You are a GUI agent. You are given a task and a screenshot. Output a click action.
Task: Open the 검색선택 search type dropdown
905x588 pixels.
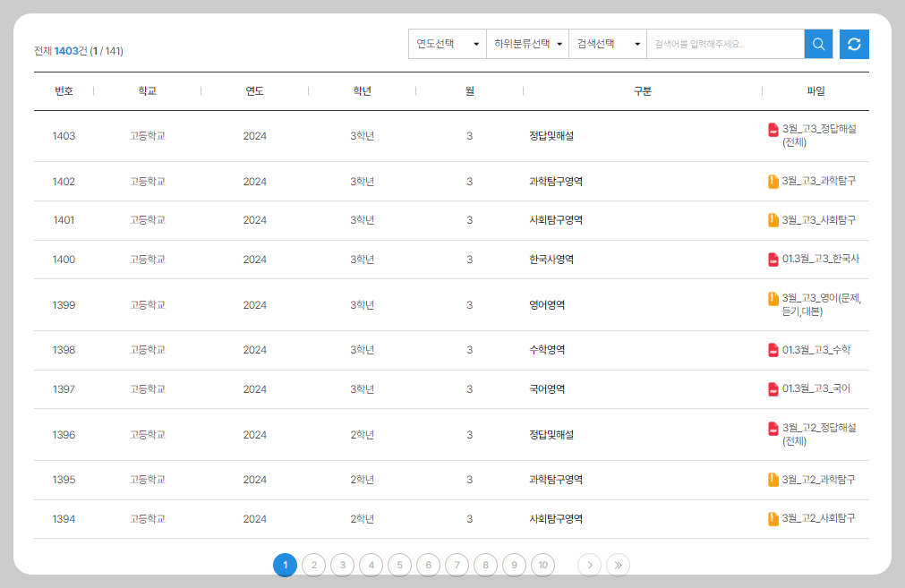pyautogui.click(x=608, y=44)
